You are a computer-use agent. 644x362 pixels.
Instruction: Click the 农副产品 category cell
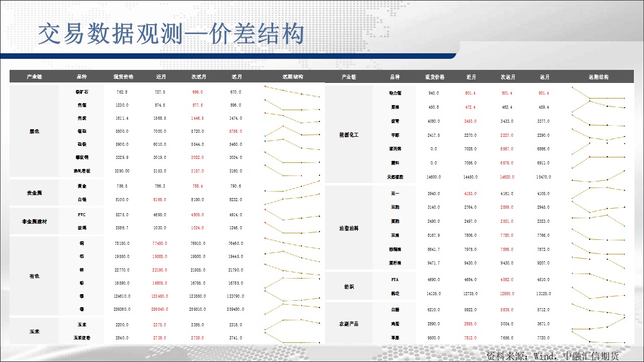(349, 324)
